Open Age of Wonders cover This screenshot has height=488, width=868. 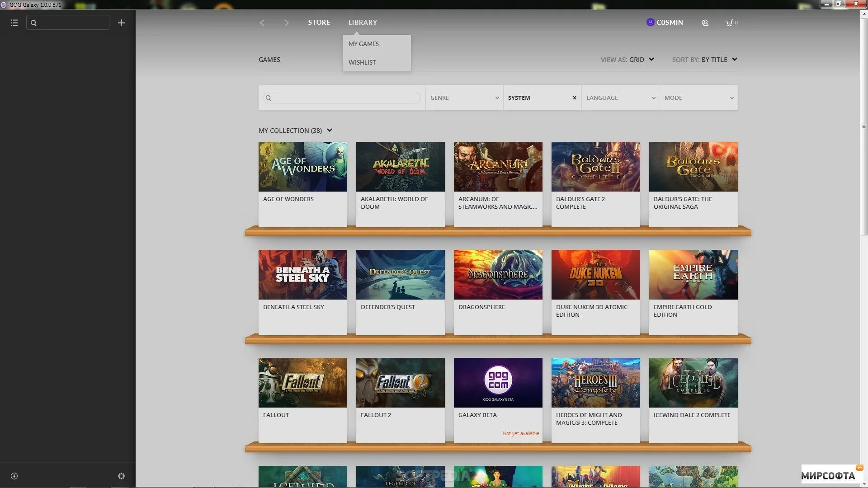coord(303,167)
